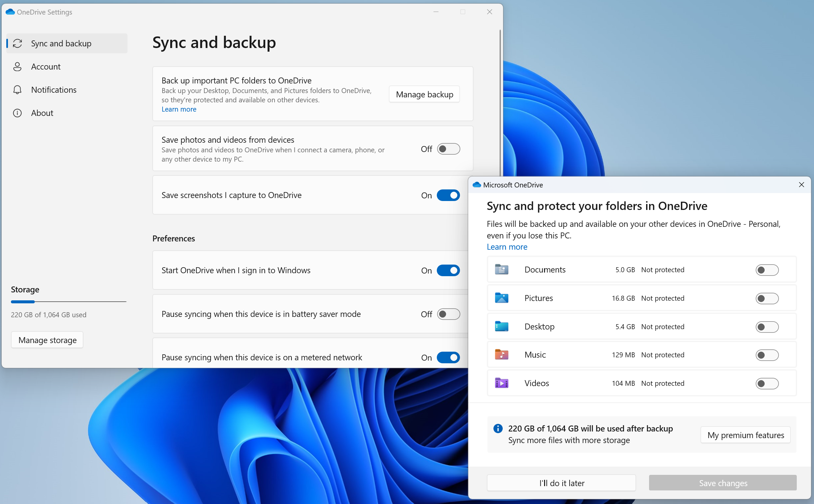
Task: Toggle pause syncing on a metered network
Action: pyautogui.click(x=448, y=357)
